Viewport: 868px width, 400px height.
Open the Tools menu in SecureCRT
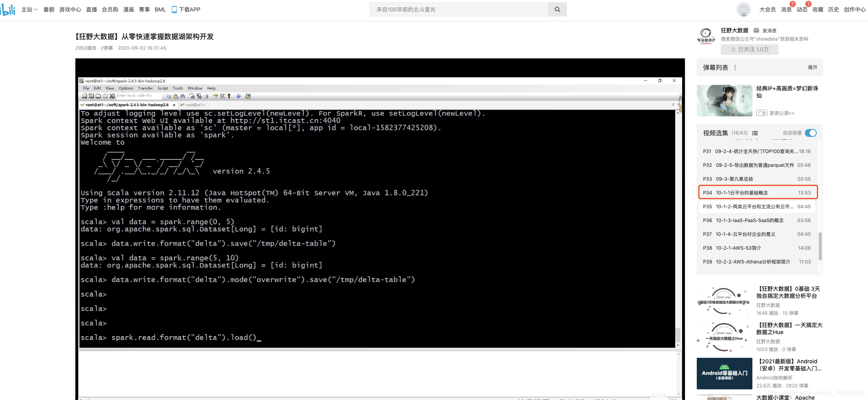178,88
